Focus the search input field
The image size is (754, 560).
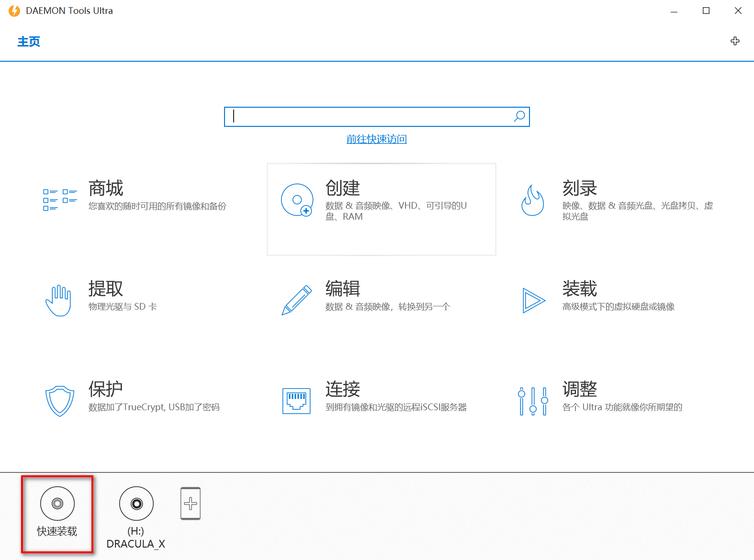369,117
